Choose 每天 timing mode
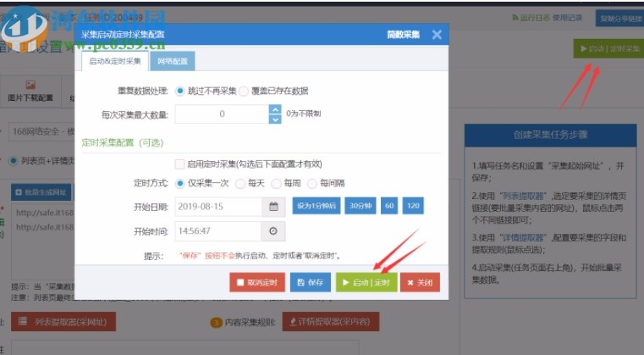The width and height of the screenshot is (644, 355). pos(239,184)
